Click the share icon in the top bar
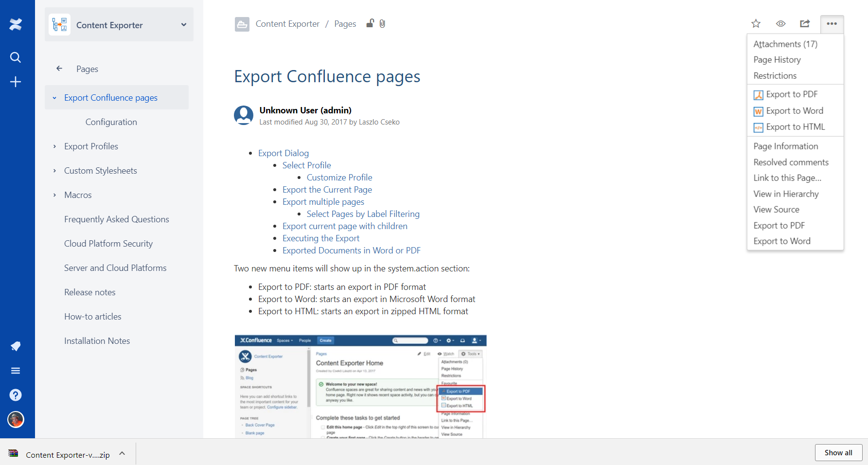868x465 pixels. point(805,23)
